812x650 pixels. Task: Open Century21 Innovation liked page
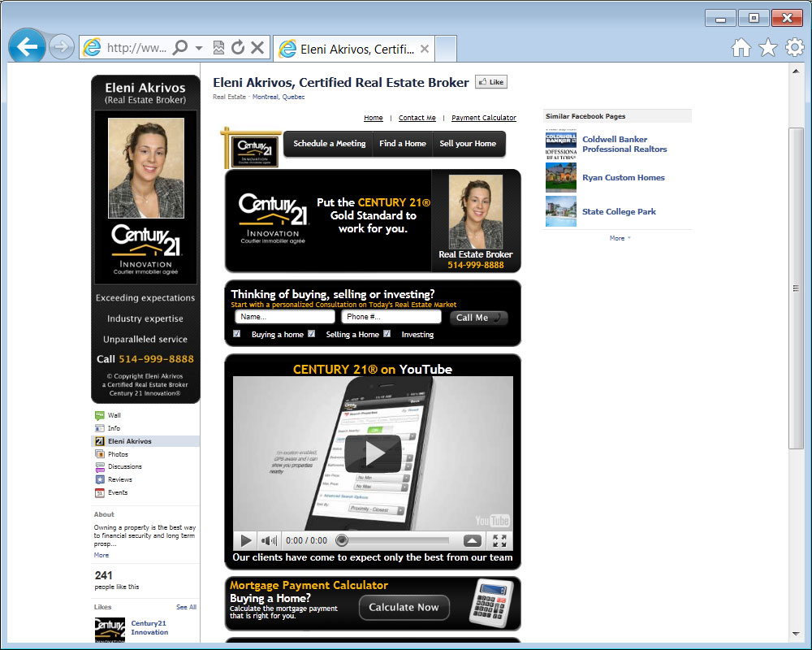click(x=149, y=628)
